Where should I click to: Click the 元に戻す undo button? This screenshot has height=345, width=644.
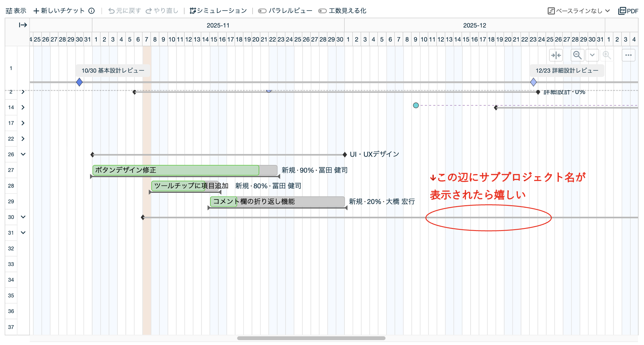point(125,11)
